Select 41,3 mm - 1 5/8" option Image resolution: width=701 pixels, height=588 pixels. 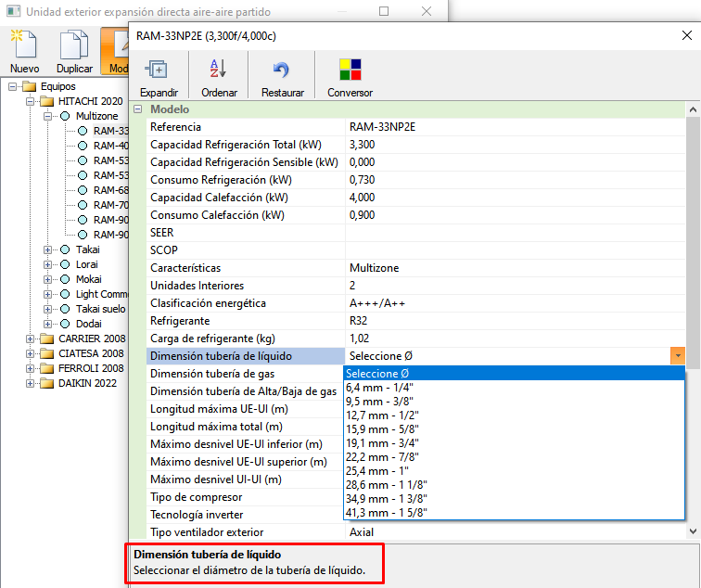[x=514, y=512]
